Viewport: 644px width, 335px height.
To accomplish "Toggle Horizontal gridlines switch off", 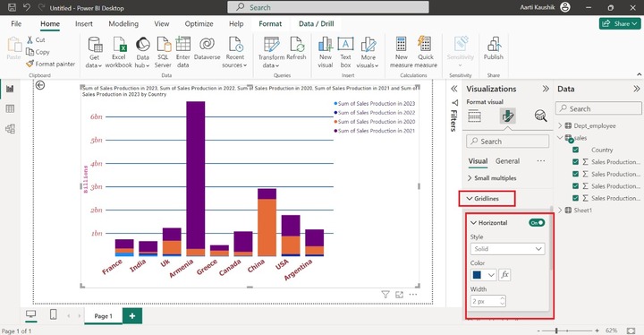I will click(537, 223).
